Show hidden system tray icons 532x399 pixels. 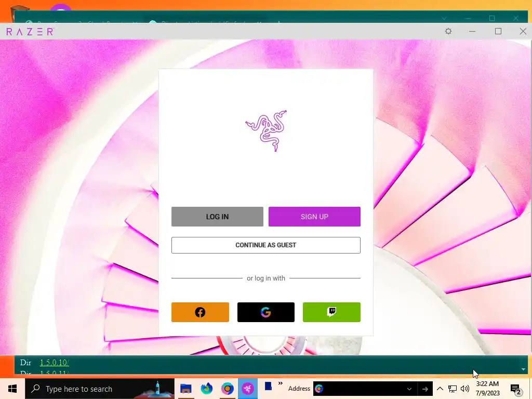(x=440, y=389)
